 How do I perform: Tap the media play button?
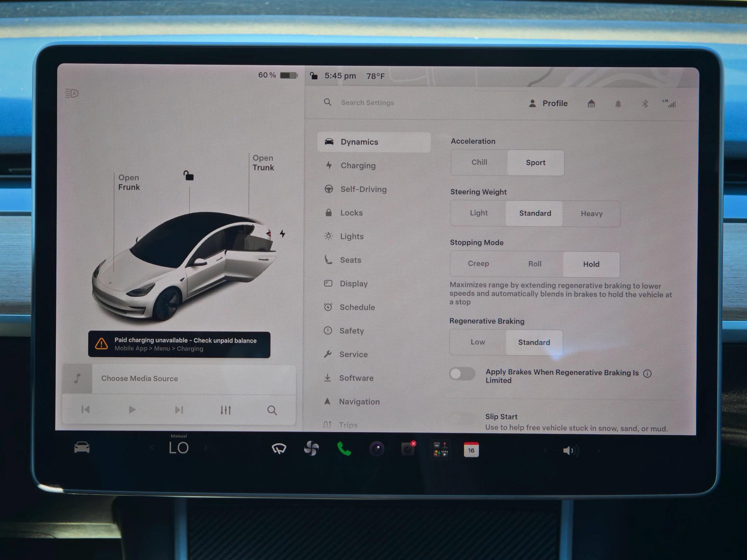coord(132,410)
